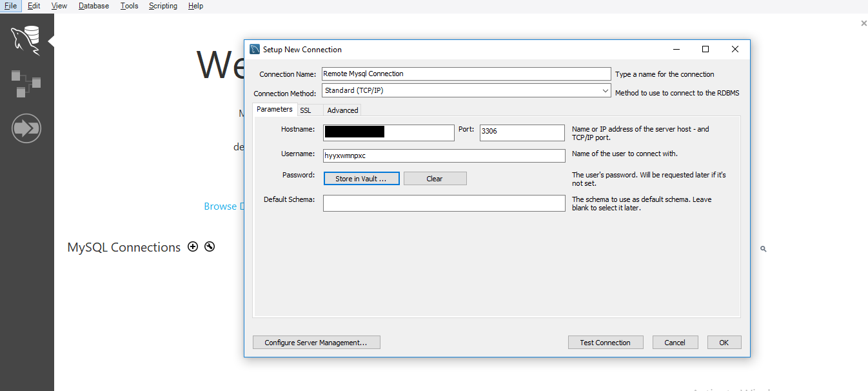The width and height of the screenshot is (868, 391).
Task: Open the Database menu
Action: tap(94, 6)
